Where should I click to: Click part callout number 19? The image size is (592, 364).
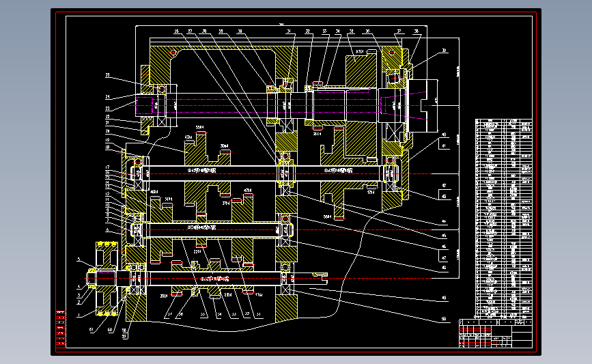108,140
